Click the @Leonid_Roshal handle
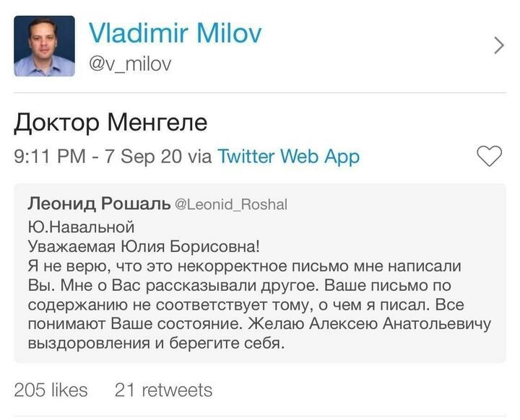 point(232,205)
